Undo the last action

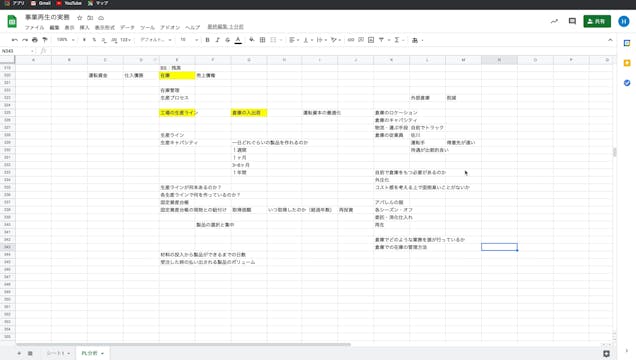(x=15, y=40)
